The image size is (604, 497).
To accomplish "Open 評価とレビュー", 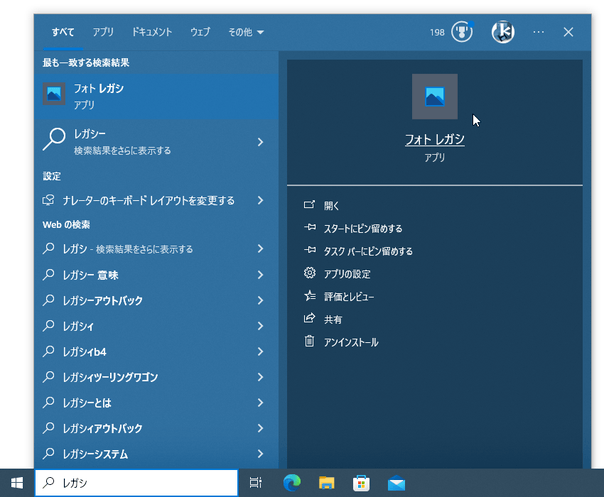I will [x=349, y=297].
